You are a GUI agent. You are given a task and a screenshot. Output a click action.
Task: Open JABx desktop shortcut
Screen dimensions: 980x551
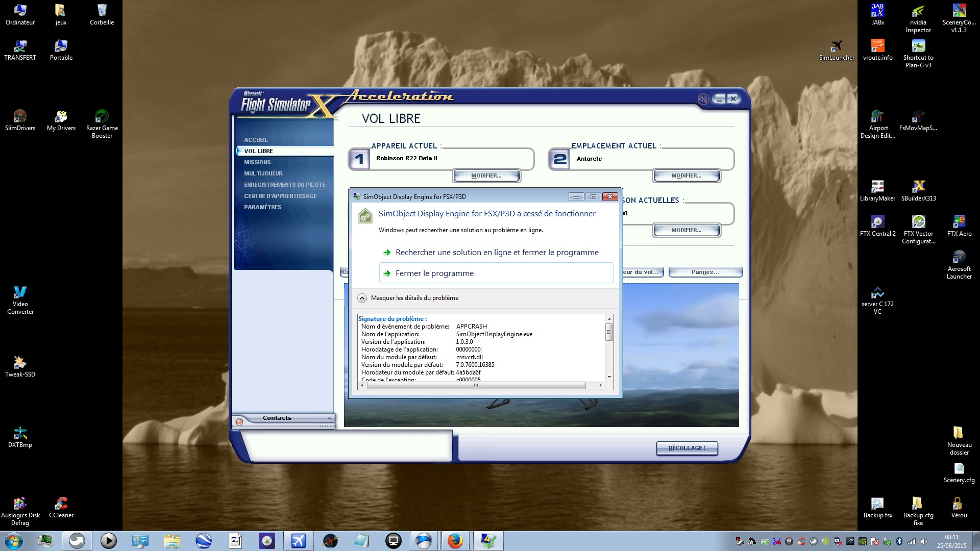tap(877, 15)
